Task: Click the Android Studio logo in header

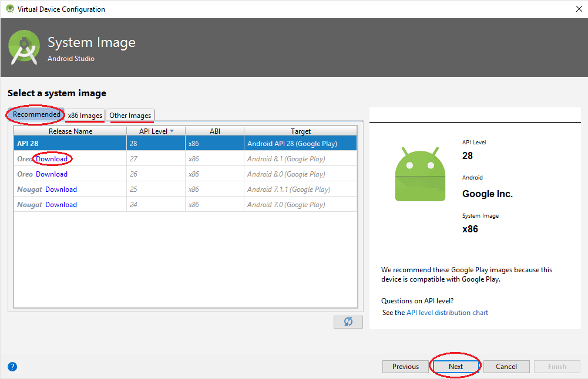Action: tap(24, 48)
